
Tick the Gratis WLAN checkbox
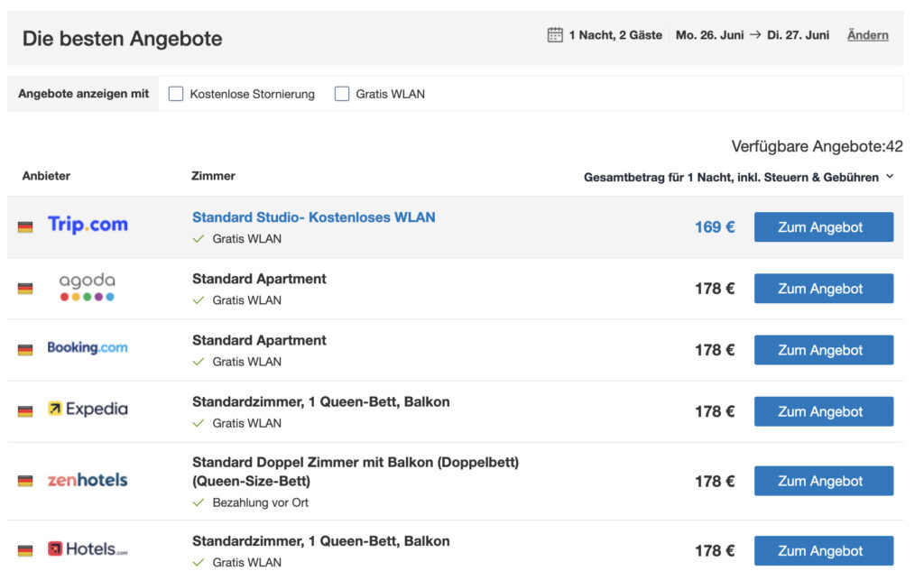click(342, 94)
